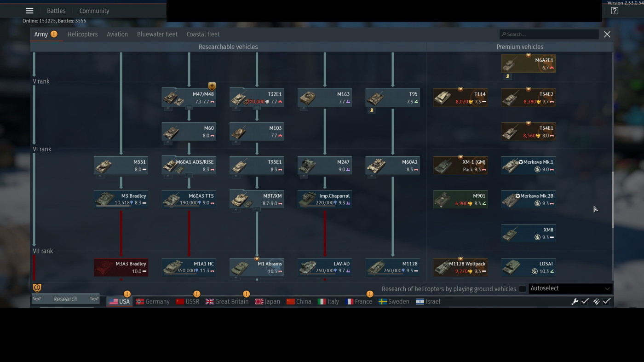The image size is (644, 362).
Task: Focus the vehicle Search field
Action: pos(549,34)
